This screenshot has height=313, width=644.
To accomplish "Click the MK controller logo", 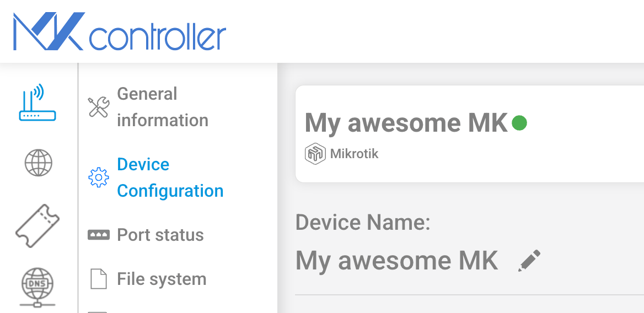I will [120, 31].
